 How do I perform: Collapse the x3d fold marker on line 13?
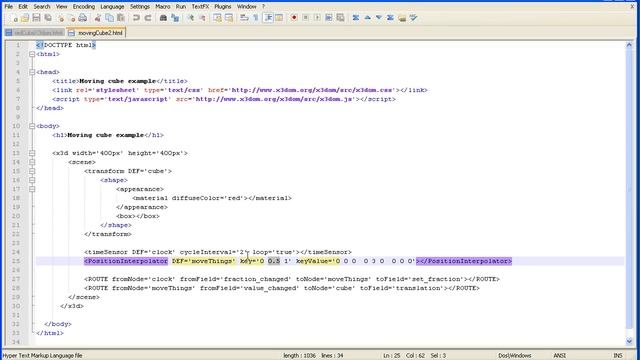32,153
